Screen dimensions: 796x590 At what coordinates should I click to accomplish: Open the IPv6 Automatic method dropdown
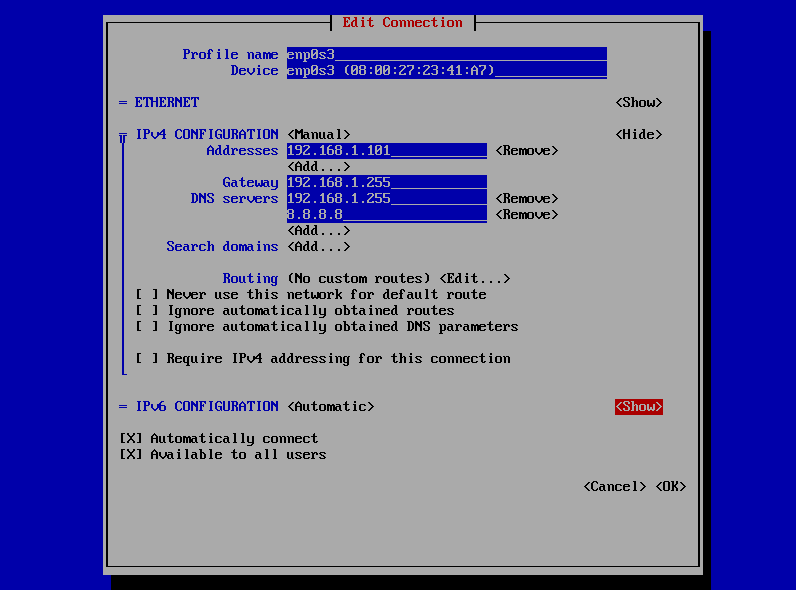click(x=330, y=406)
